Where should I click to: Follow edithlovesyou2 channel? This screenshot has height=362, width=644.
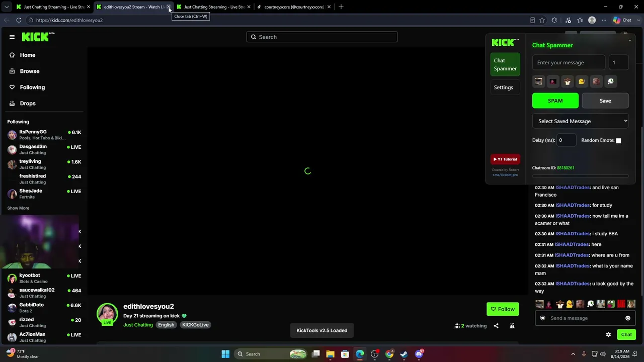[503, 309]
